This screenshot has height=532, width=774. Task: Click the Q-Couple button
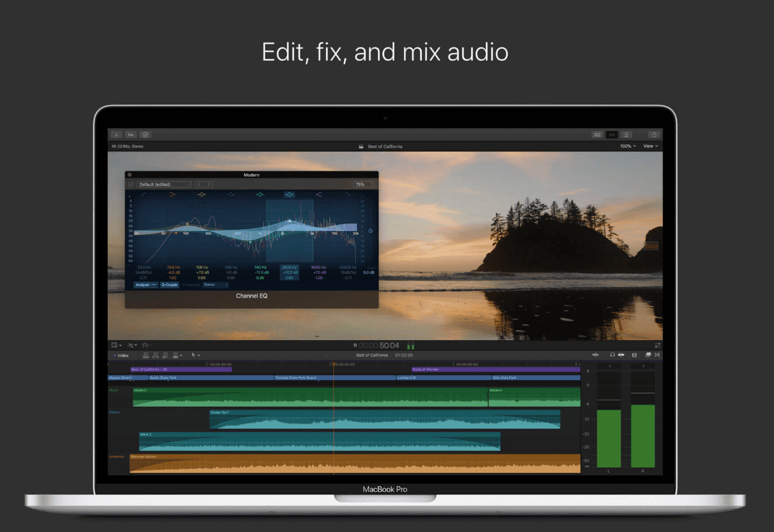(x=169, y=285)
